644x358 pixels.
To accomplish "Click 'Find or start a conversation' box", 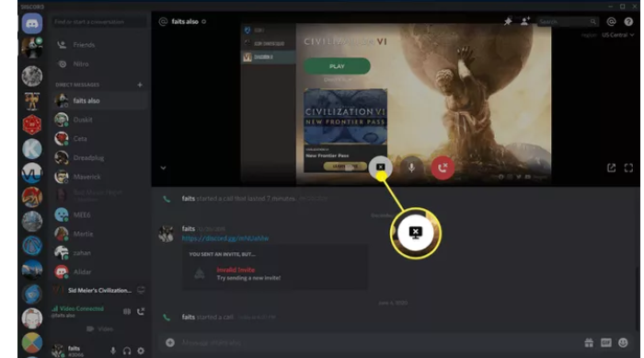I will tap(99, 22).
